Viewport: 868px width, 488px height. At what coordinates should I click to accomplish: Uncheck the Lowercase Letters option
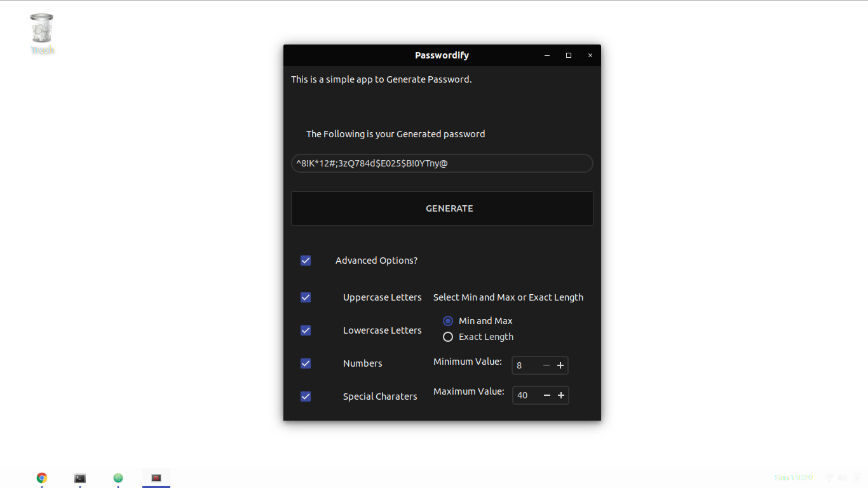[306, 330]
